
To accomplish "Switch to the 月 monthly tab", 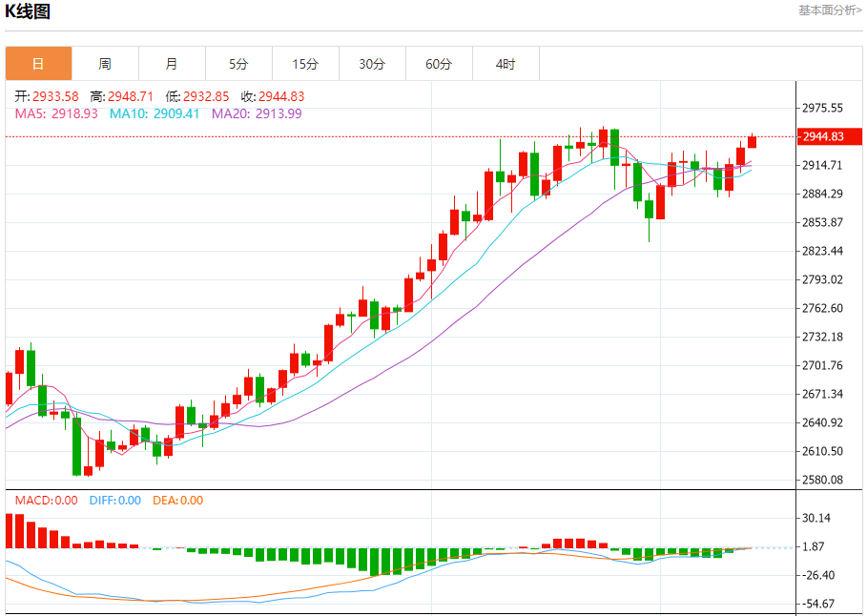I will coord(172,64).
